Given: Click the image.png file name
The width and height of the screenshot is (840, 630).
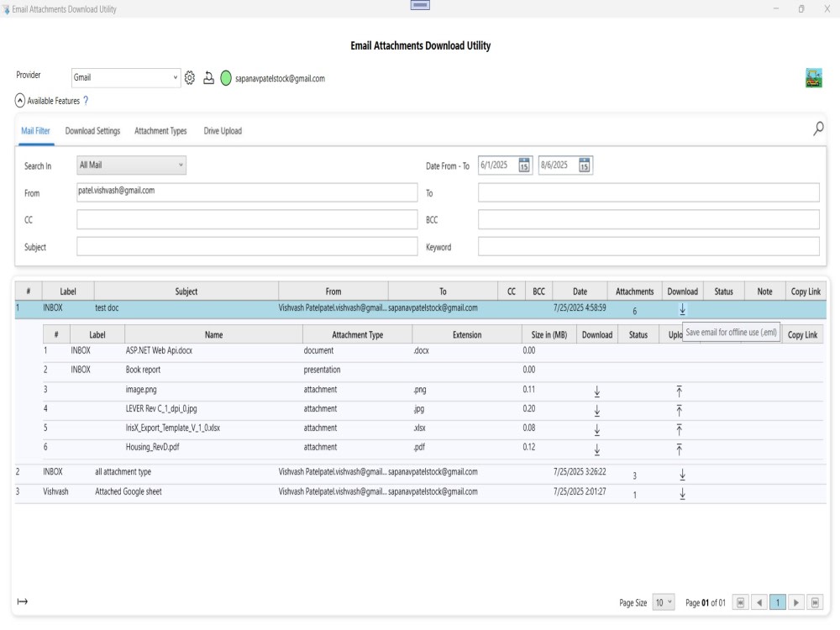Looking at the screenshot, I should [141, 390].
